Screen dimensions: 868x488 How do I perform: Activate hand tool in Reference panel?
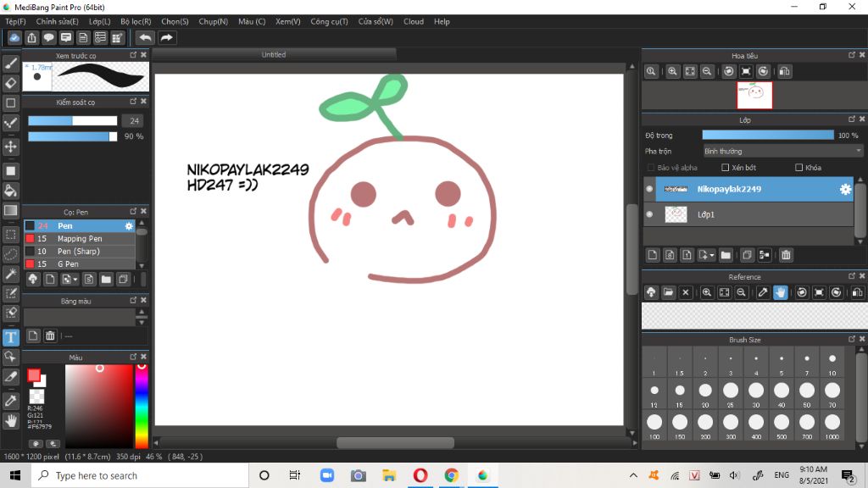point(781,292)
